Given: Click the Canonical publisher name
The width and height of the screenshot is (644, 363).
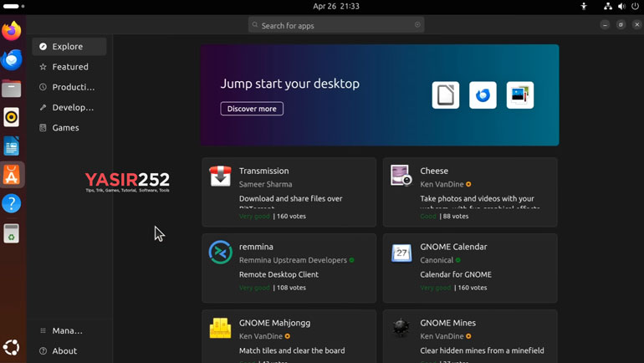Looking at the screenshot, I should click(x=437, y=260).
